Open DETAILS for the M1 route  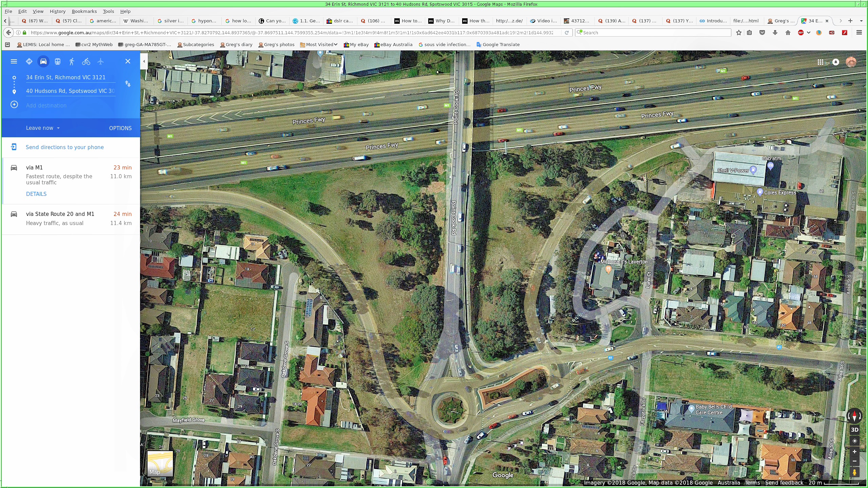(36, 194)
